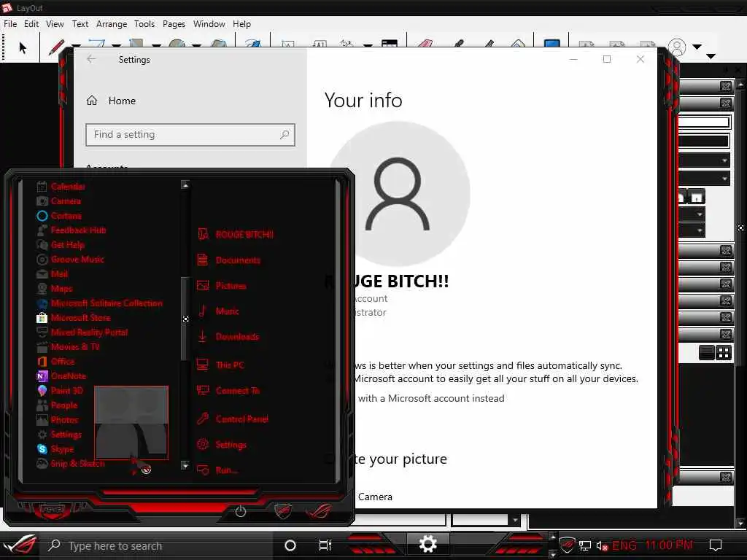Show hidden system tray icons arrow

pyautogui.click(x=553, y=537)
